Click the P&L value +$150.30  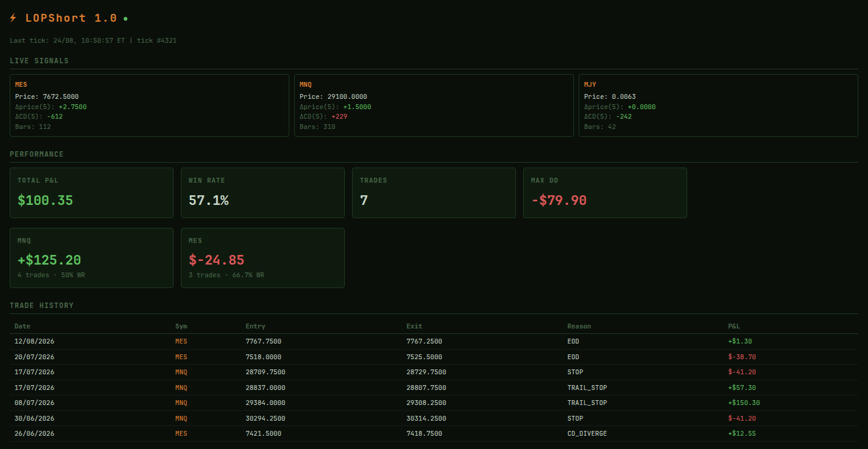click(744, 403)
